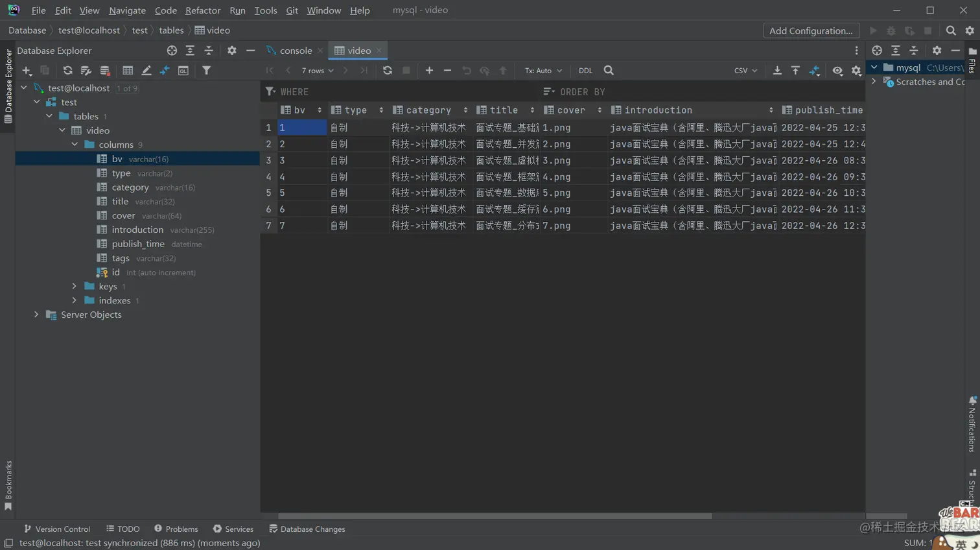Screen dimensions: 980x550
Task: Expand the keys folder
Action: click(75, 286)
